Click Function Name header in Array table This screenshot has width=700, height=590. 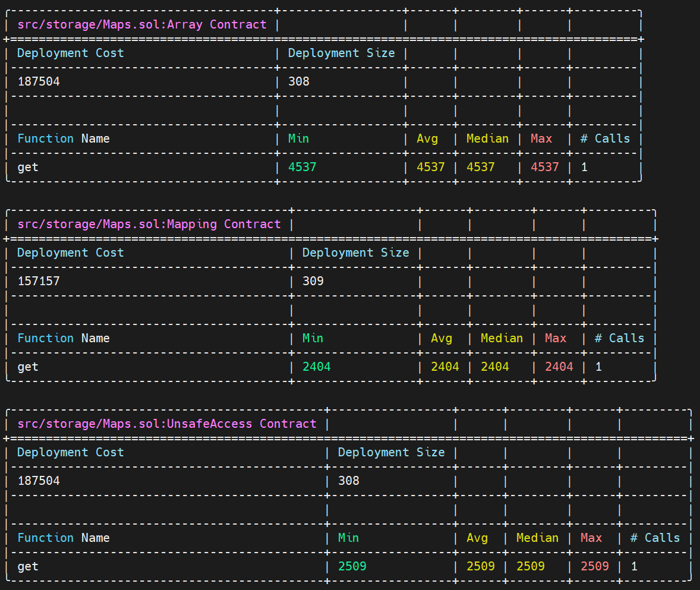pos(64,139)
